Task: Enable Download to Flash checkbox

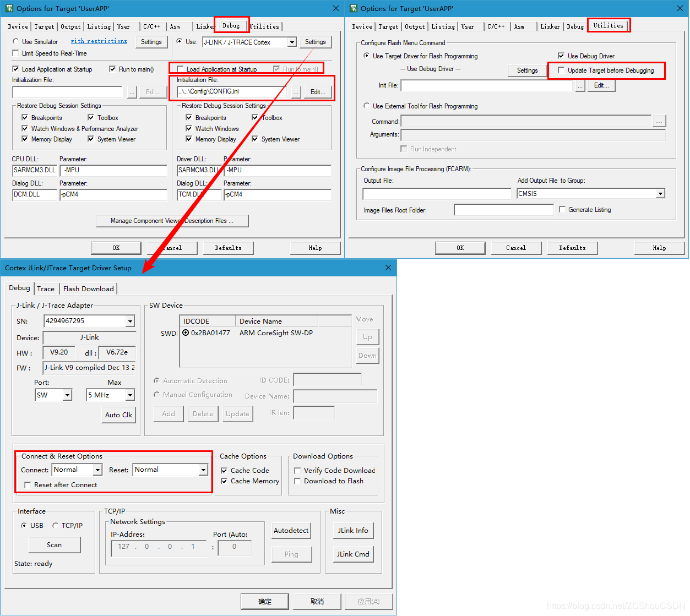Action: click(x=297, y=481)
